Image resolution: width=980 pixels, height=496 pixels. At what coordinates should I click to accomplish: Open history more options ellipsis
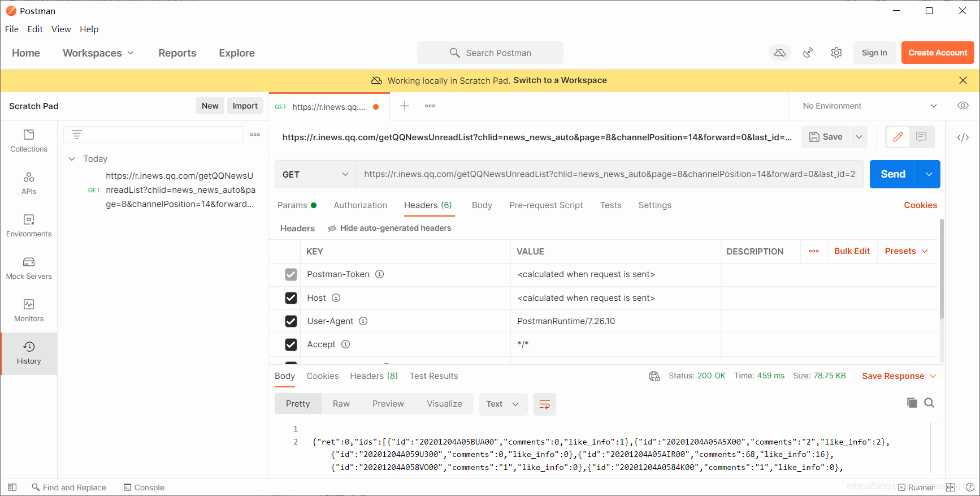(255, 135)
